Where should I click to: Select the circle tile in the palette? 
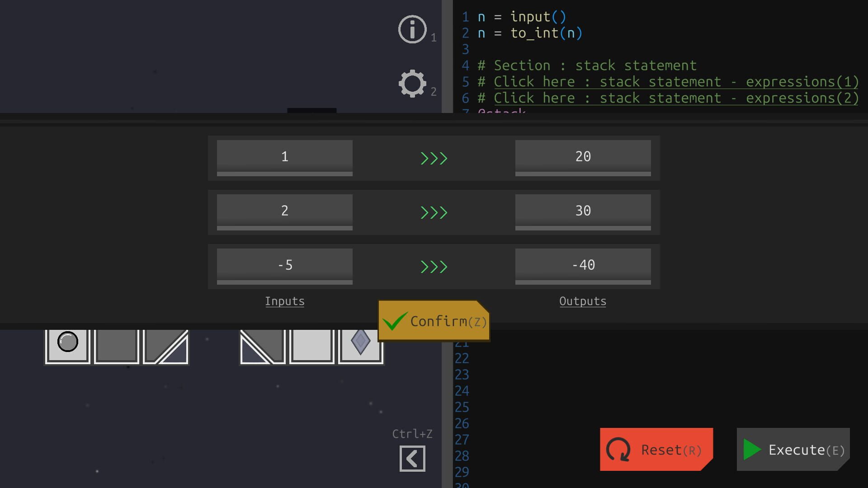tap(67, 344)
